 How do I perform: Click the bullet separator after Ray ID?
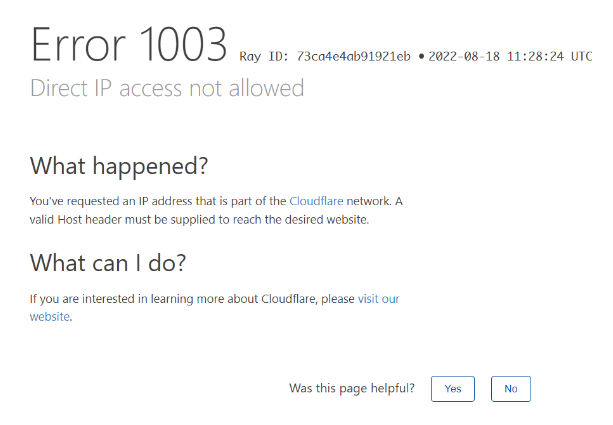point(421,56)
